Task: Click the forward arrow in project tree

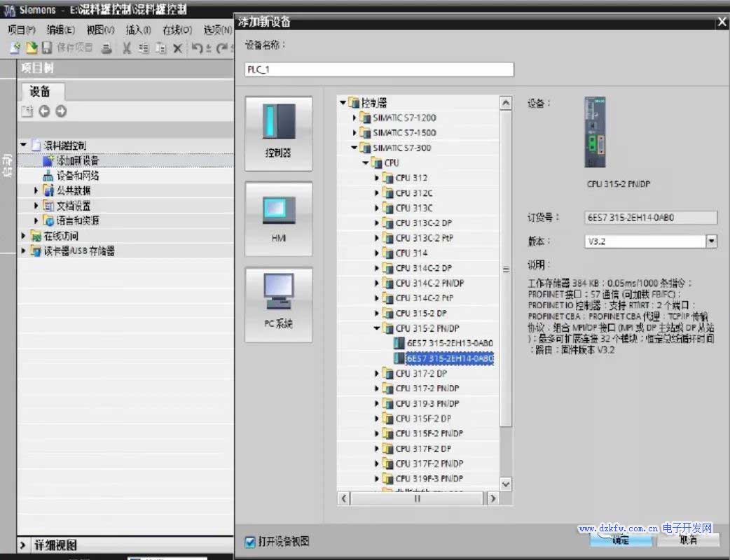Action: (61, 111)
